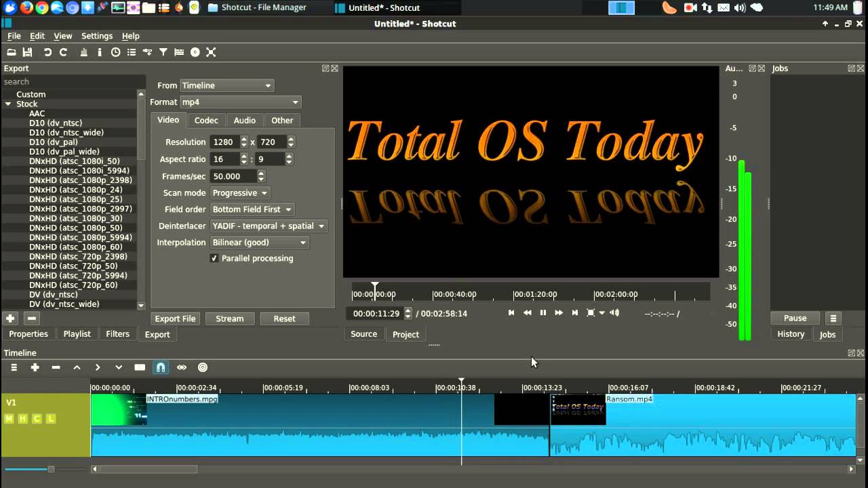Screen dimensions: 868x488
Task: Undo the last action via toolbar
Action: (x=47, y=52)
